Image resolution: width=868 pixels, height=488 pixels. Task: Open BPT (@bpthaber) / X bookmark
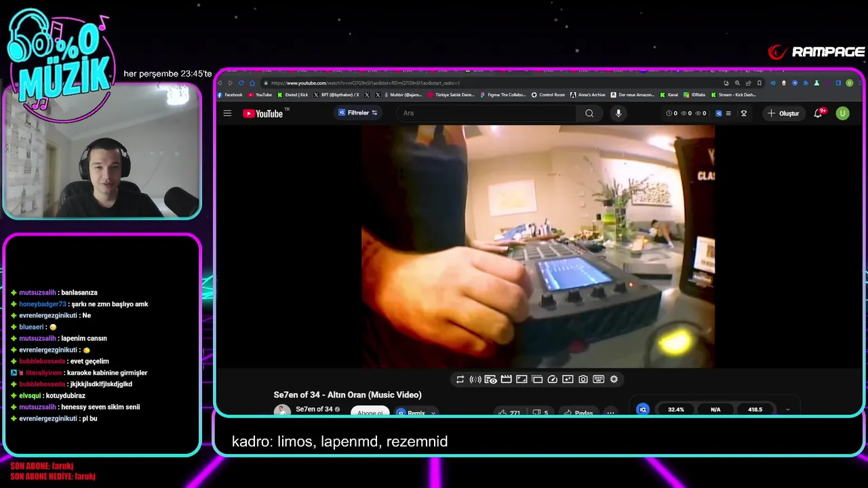(x=337, y=95)
